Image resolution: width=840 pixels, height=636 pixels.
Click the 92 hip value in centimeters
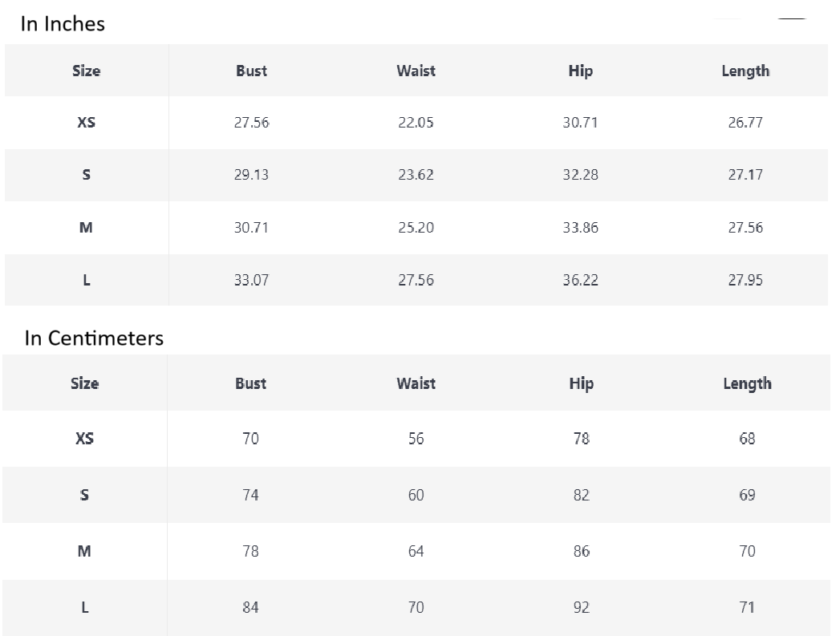click(581, 607)
